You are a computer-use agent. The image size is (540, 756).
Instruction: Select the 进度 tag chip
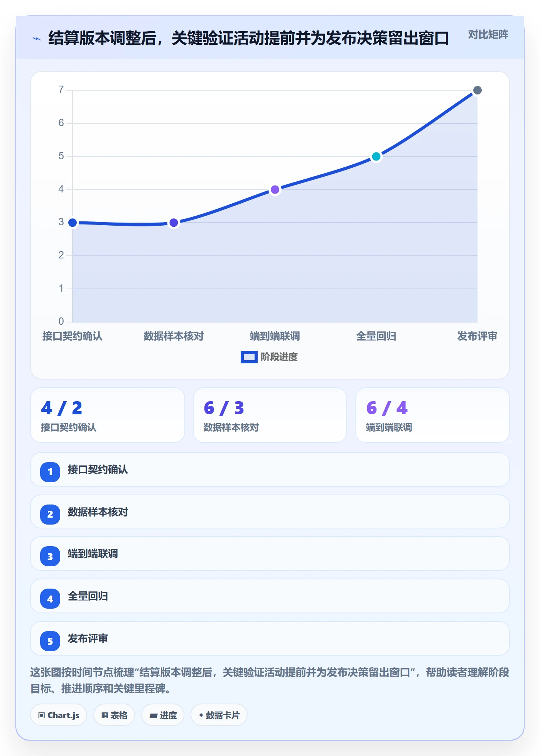pyautogui.click(x=163, y=715)
